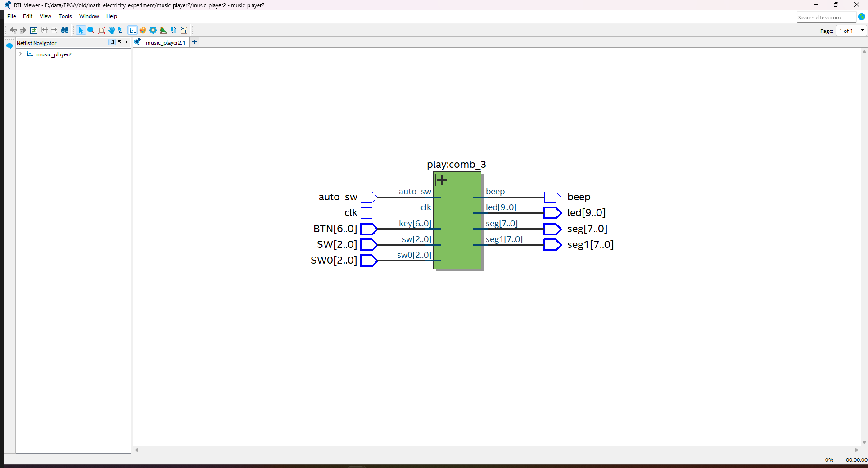Image resolution: width=868 pixels, height=468 pixels.
Task: Switch to the music_player2:1 tab
Action: (161, 42)
